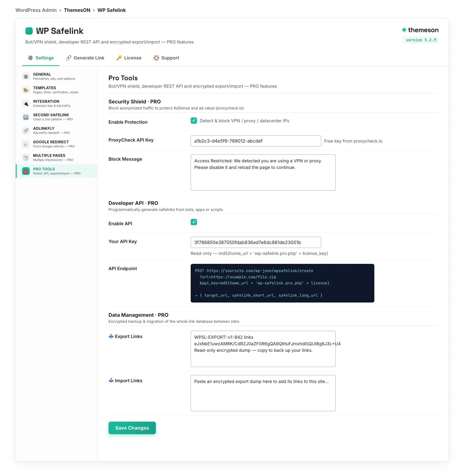Go to WordPress Admin breadcrumb
This screenshot has width=464, height=476.
click(36, 10)
